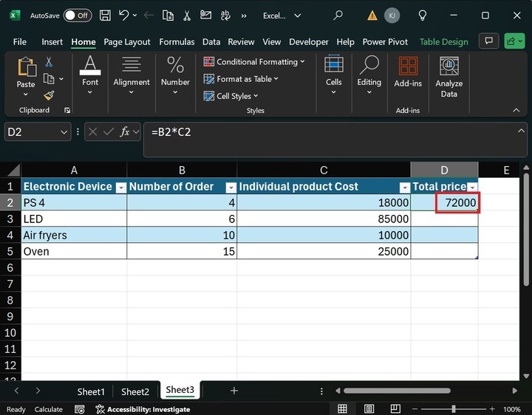This screenshot has width=532, height=415.
Task: Click the Cut scissors icon in Clipboard
Action: pyautogui.click(x=49, y=62)
